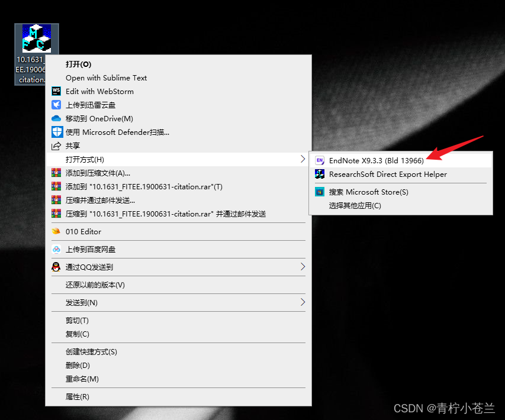This screenshot has width=505, height=420.
Task: Click the 打开方式(H) menu label
Action: [x=85, y=159]
